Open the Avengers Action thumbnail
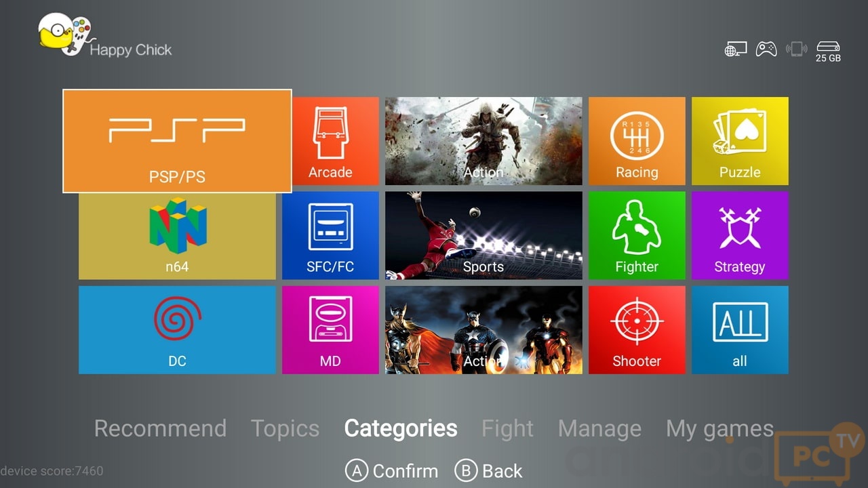This screenshot has height=488, width=868. click(x=484, y=330)
